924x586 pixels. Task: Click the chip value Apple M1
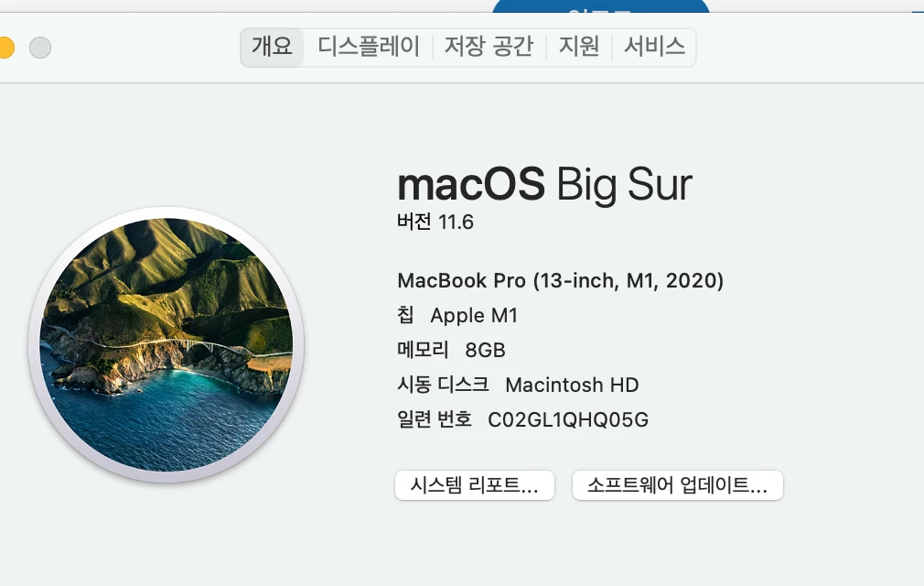click(474, 315)
